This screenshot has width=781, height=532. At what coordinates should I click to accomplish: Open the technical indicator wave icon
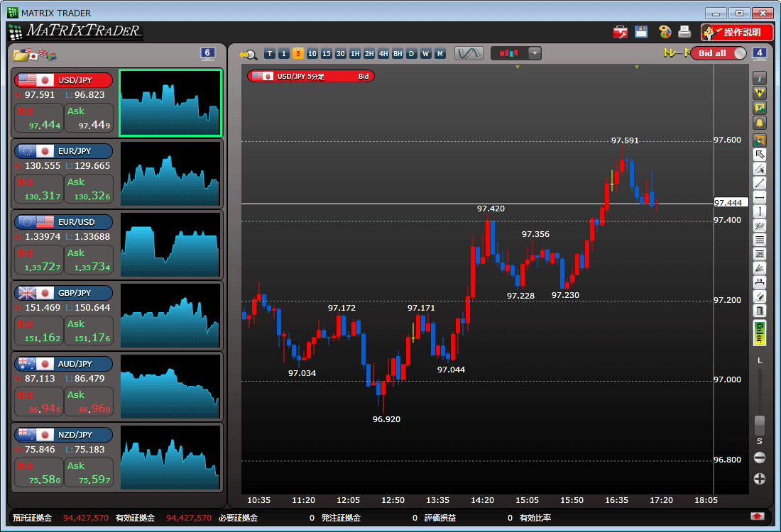pos(469,53)
